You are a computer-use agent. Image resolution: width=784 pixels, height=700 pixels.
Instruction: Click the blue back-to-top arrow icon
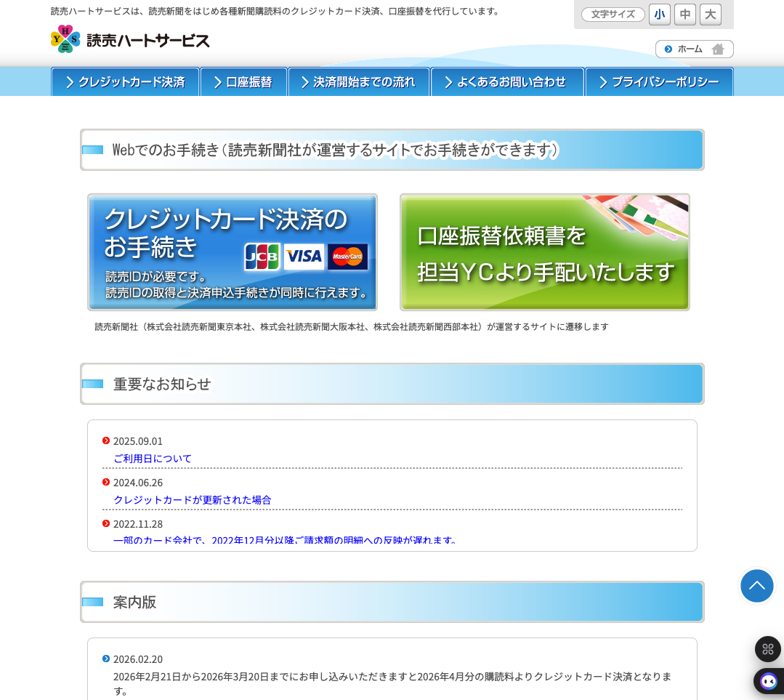coord(757,586)
